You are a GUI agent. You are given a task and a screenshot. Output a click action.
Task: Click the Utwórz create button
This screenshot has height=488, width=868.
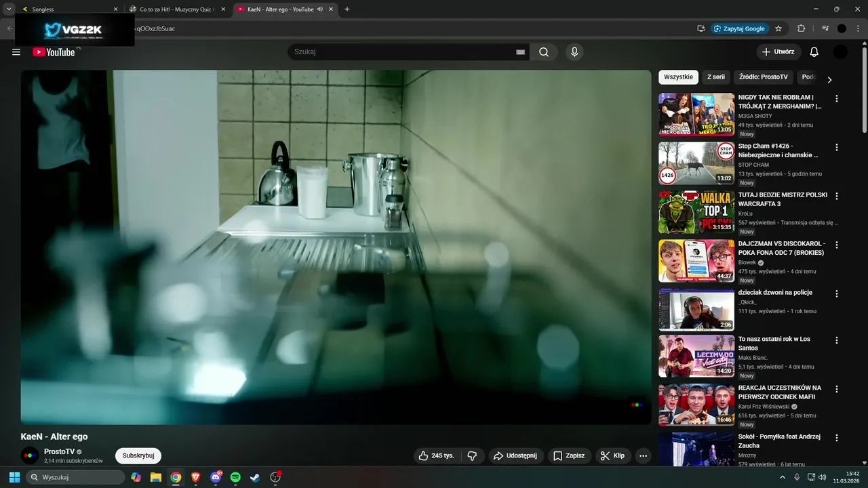click(778, 52)
